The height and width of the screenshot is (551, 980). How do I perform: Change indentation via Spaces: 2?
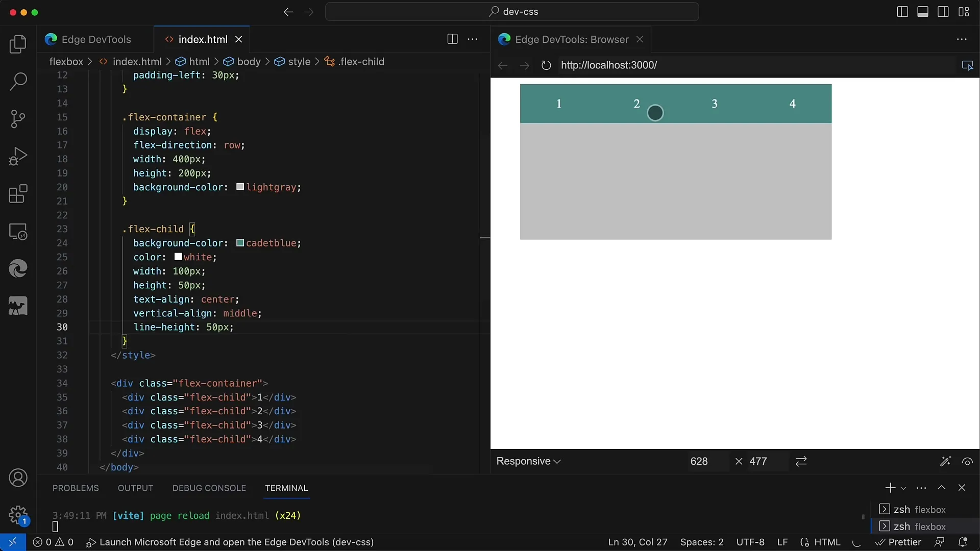point(702,542)
